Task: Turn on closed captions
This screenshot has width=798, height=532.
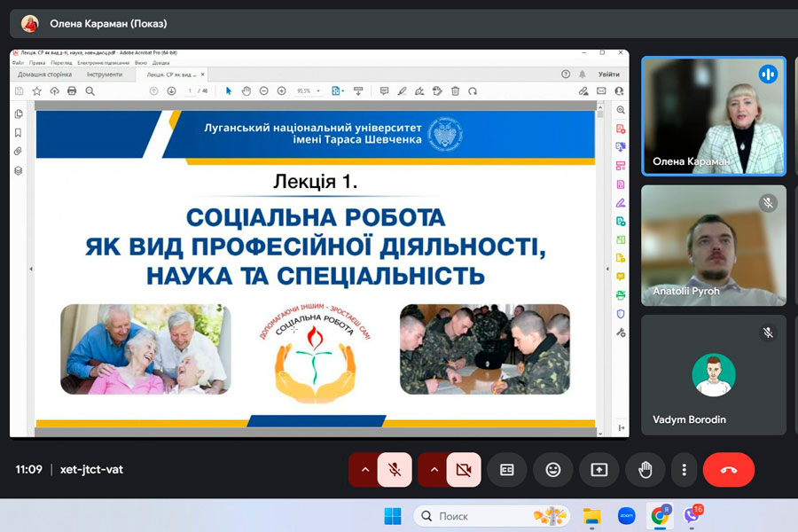Action: [507, 470]
